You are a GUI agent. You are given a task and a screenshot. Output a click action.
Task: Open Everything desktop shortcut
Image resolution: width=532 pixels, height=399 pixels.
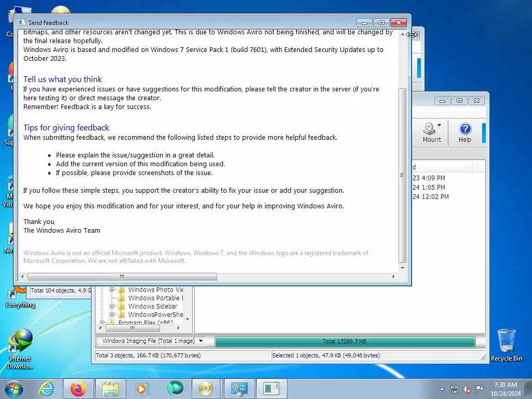pyautogui.click(x=20, y=299)
